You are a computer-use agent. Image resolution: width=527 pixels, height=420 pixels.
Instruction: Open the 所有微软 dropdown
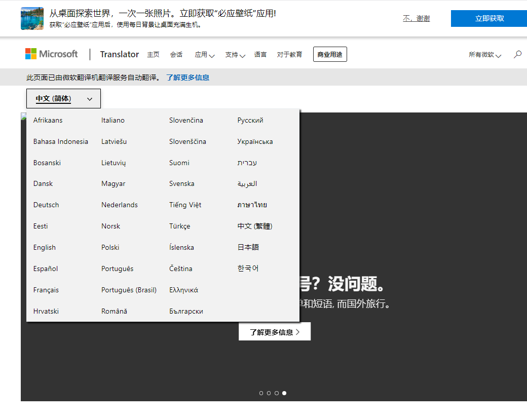(x=485, y=55)
